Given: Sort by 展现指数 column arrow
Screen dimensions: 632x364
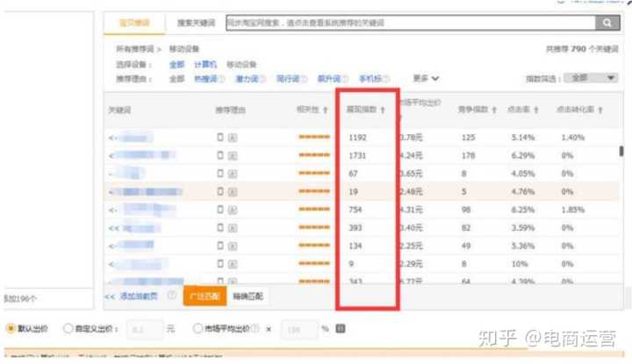Looking at the screenshot, I should (x=383, y=111).
